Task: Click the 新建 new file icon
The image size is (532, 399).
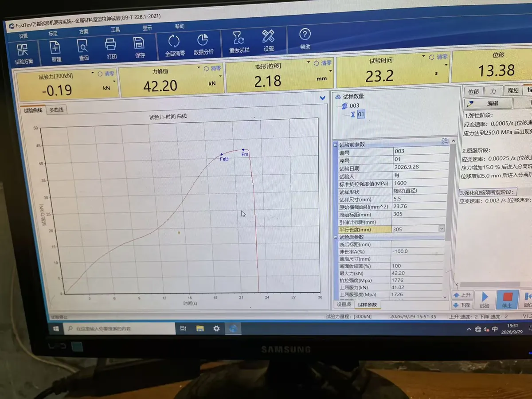Action: (x=56, y=51)
